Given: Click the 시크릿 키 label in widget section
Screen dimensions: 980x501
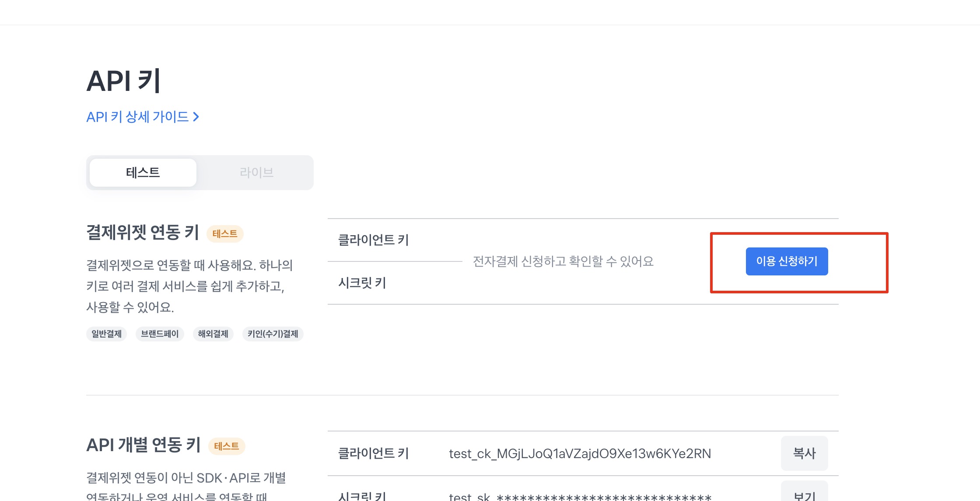Looking at the screenshot, I should 362,283.
